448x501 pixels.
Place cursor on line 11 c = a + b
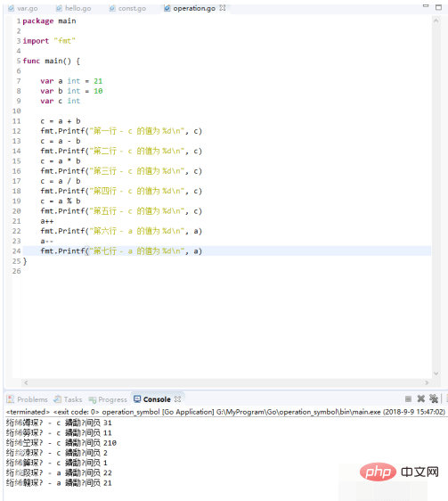click(61, 121)
